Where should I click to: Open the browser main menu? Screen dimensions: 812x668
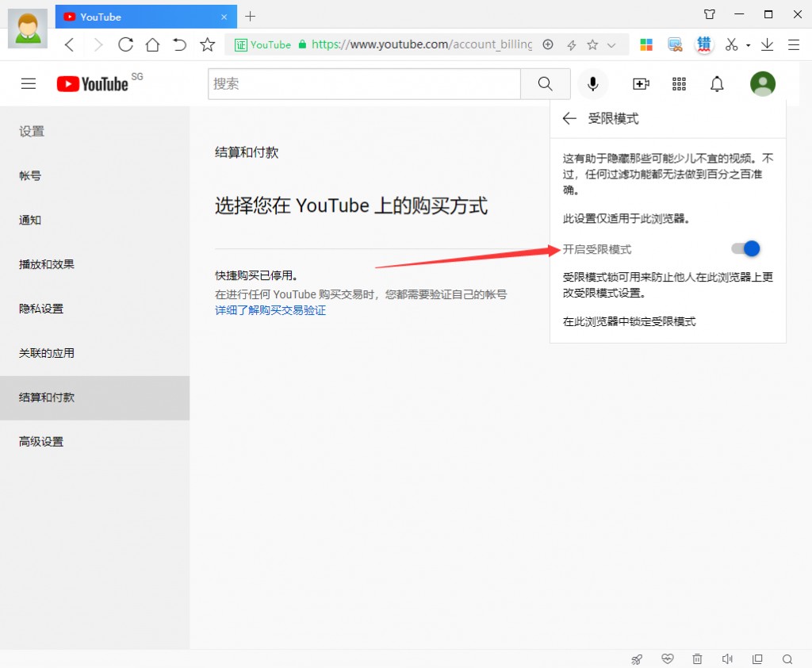click(x=794, y=45)
